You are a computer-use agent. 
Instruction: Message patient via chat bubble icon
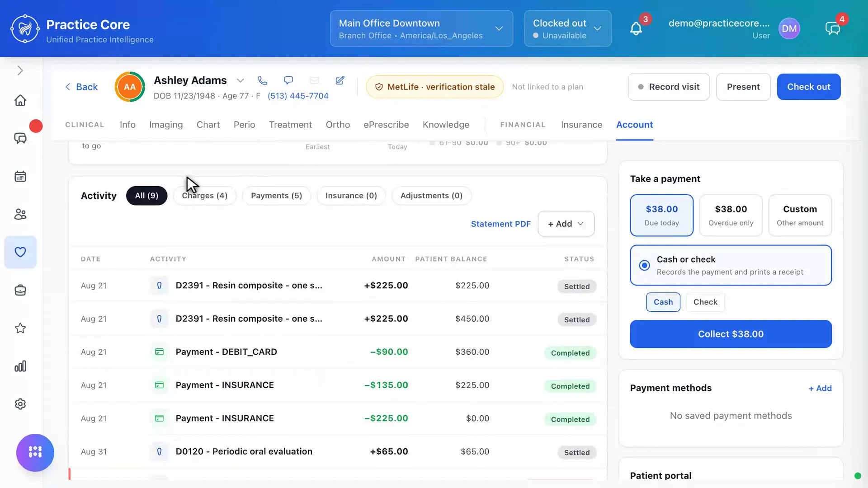(x=288, y=80)
